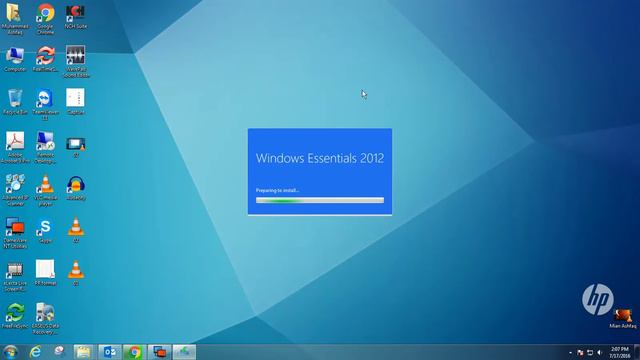640x360 pixels.
Task: Click the Windows Start button
Action: coord(10,352)
